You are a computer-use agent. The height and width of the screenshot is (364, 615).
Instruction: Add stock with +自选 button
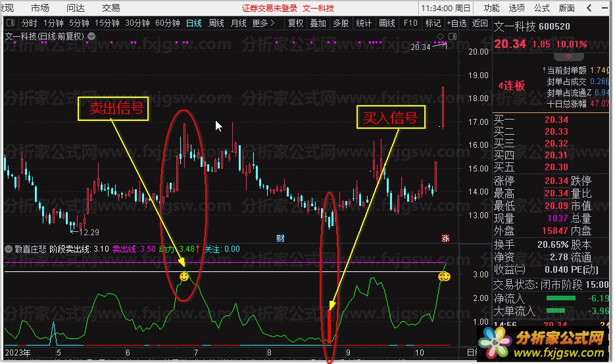(456, 23)
